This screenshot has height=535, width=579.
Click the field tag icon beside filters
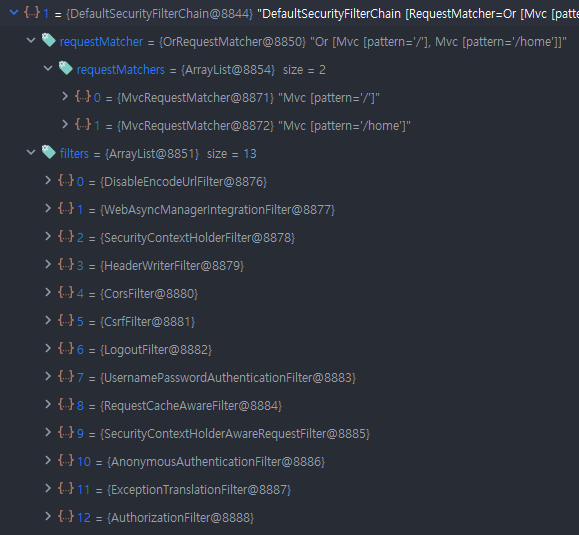click(x=48, y=152)
